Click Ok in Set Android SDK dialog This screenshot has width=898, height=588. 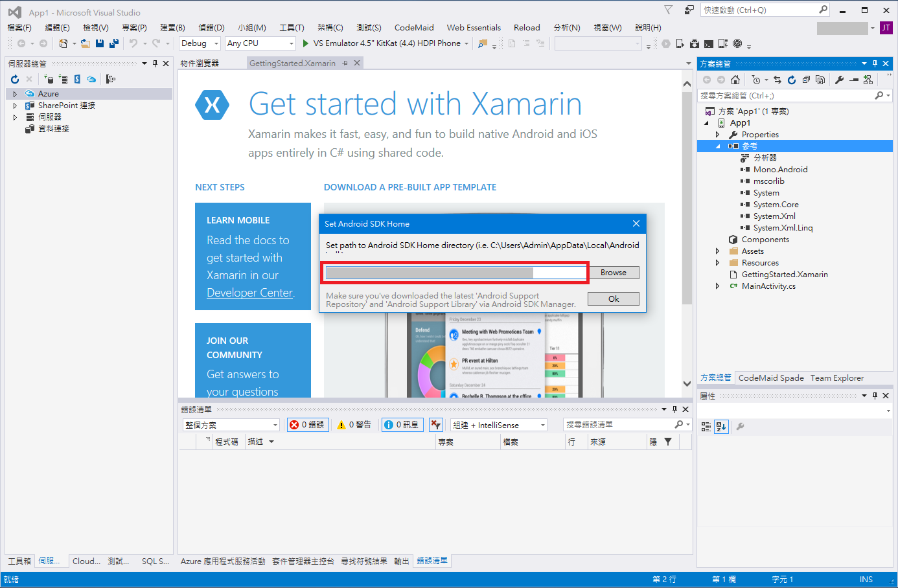click(x=613, y=299)
